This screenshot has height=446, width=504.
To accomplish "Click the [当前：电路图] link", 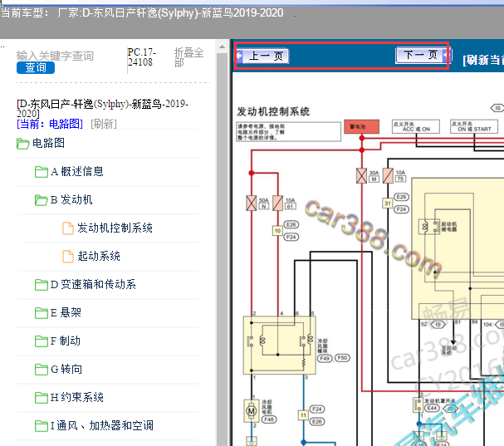I will click(x=50, y=124).
